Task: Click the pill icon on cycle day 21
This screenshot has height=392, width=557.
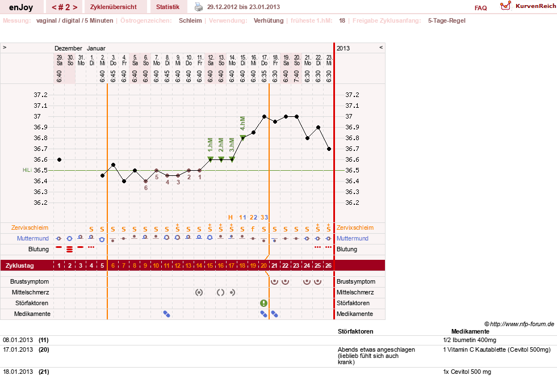Action: pyautogui.click(x=275, y=314)
